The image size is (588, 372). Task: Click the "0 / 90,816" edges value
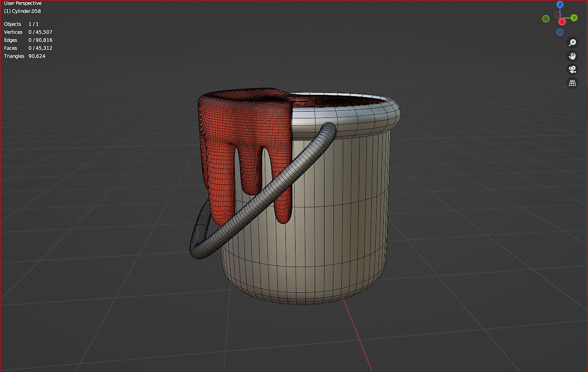coord(40,40)
